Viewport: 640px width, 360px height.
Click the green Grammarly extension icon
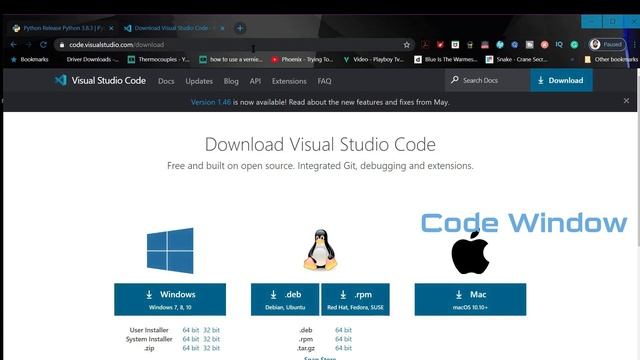[574, 44]
